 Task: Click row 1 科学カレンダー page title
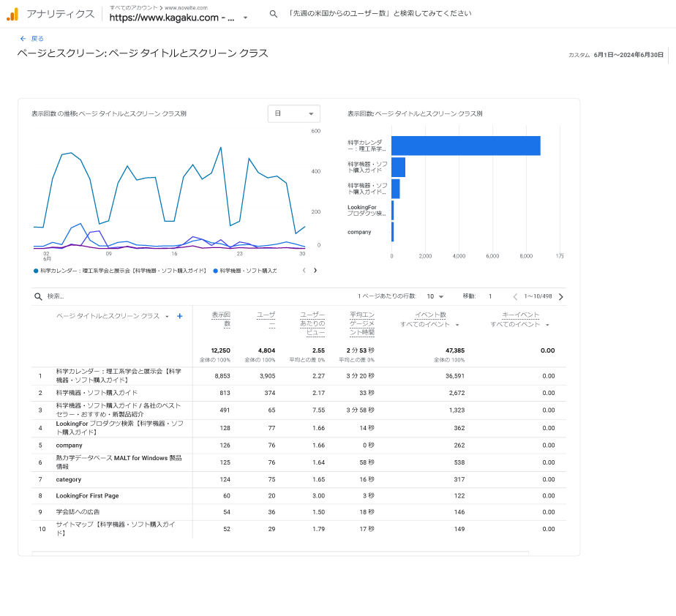(119, 375)
